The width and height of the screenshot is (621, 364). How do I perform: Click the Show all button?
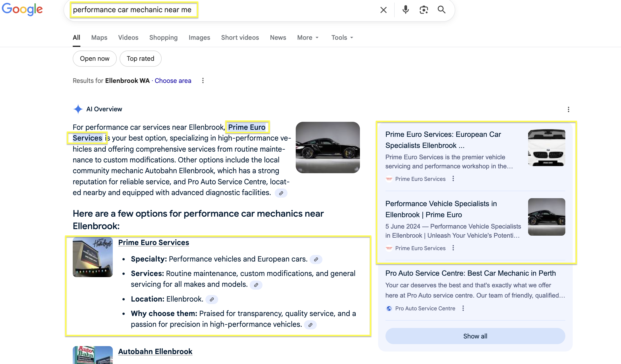[x=475, y=336]
